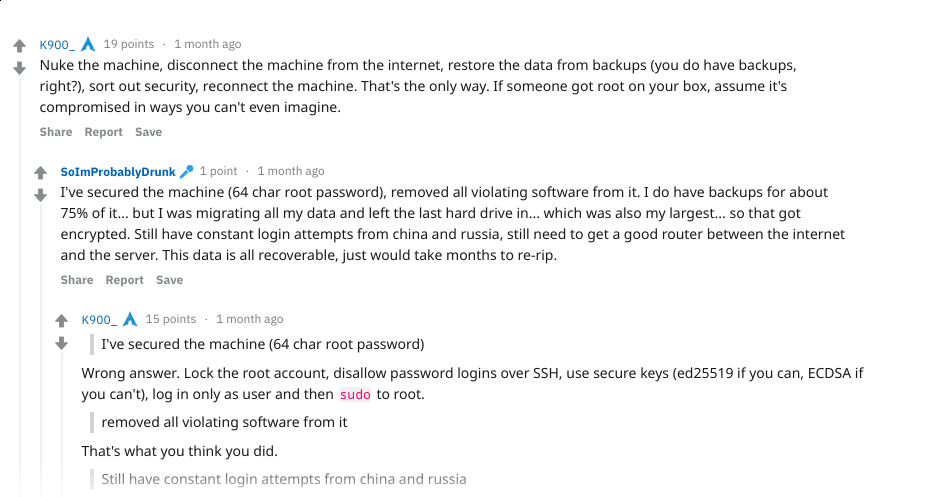Upvote K900_'s top comment

[19, 46]
